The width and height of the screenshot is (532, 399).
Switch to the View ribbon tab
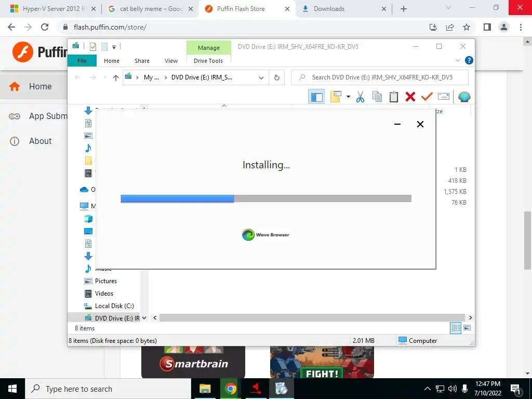click(171, 61)
